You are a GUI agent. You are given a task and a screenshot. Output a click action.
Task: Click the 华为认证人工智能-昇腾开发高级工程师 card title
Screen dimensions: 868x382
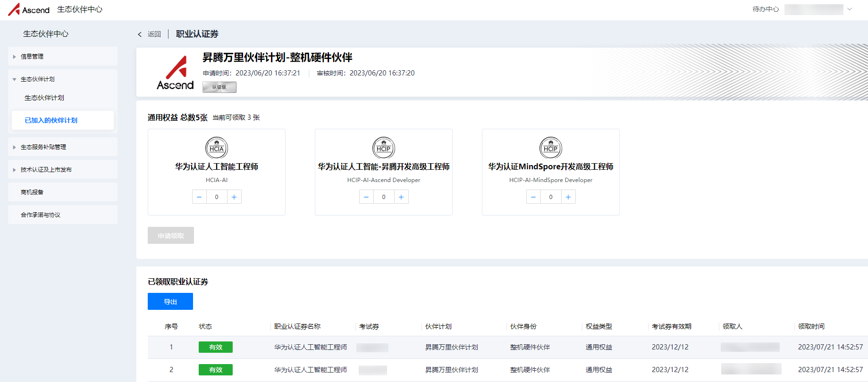coord(384,166)
